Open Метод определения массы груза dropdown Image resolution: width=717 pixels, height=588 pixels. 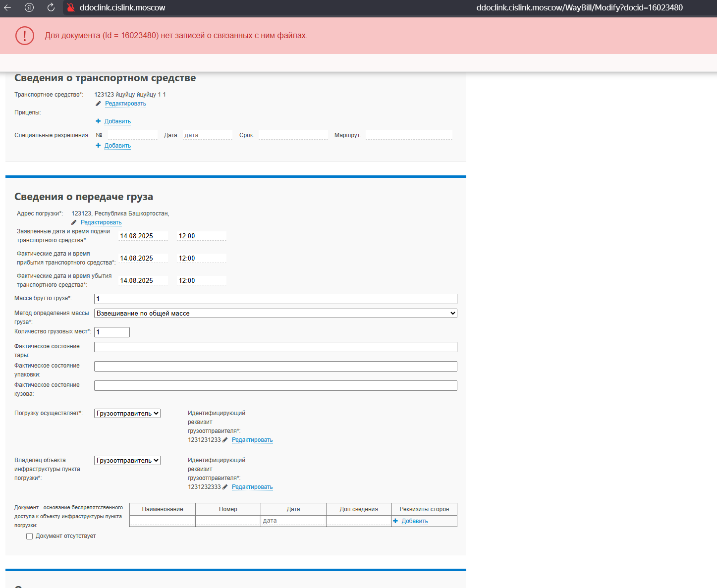(x=276, y=313)
